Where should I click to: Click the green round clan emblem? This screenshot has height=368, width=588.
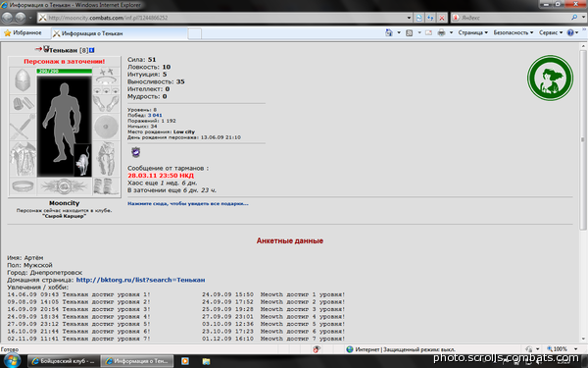550,78
